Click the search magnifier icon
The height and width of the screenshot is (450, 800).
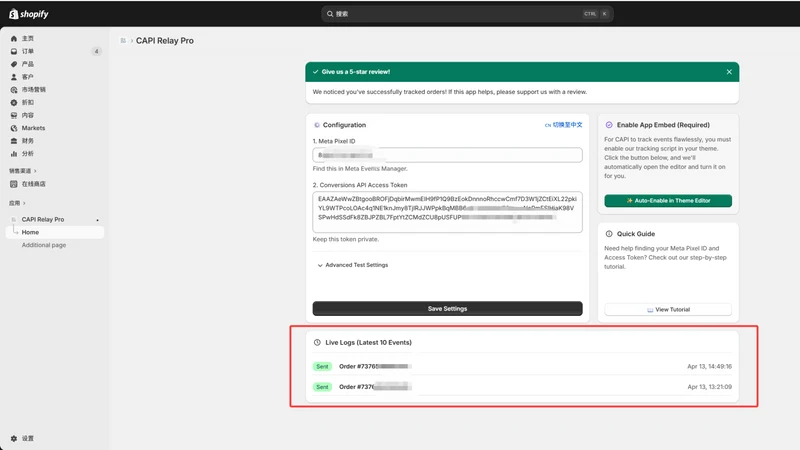click(x=330, y=14)
